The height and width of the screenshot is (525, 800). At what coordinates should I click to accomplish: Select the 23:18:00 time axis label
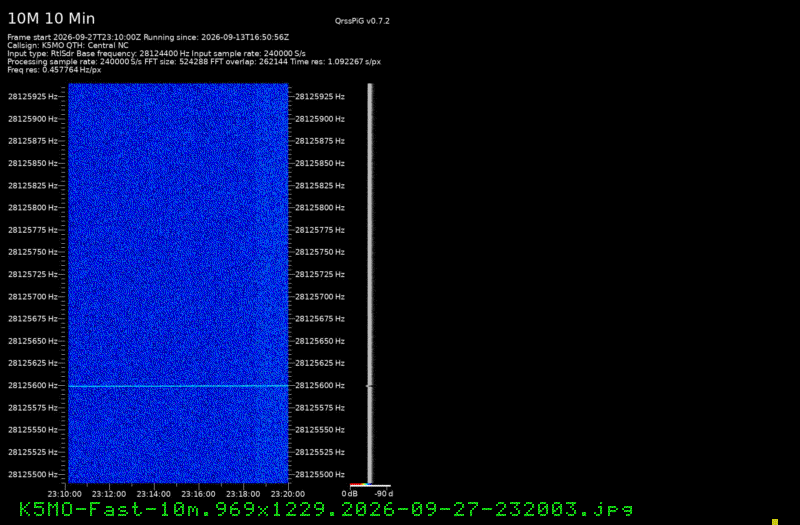coord(243,494)
